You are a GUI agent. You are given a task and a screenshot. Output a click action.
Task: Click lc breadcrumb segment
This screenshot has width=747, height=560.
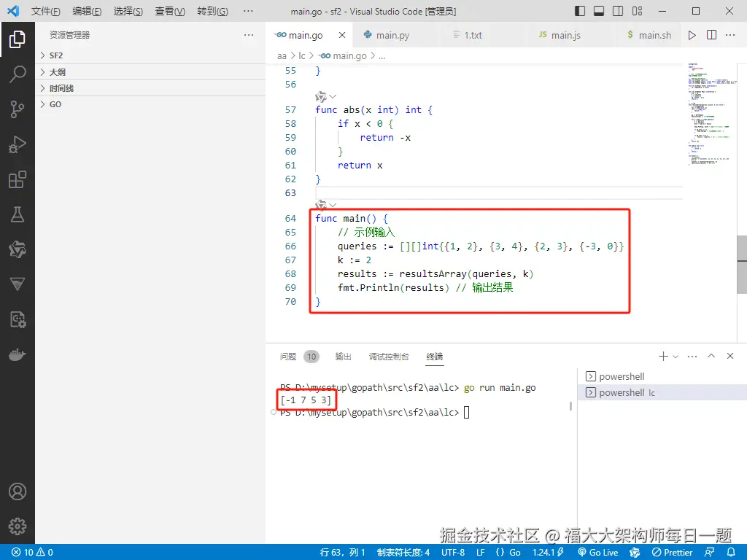coord(301,55)
